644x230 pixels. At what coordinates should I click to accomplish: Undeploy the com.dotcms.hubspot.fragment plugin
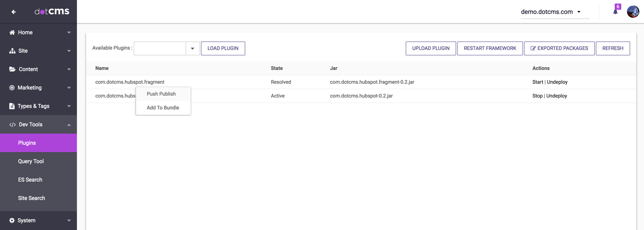pos(557,82)
